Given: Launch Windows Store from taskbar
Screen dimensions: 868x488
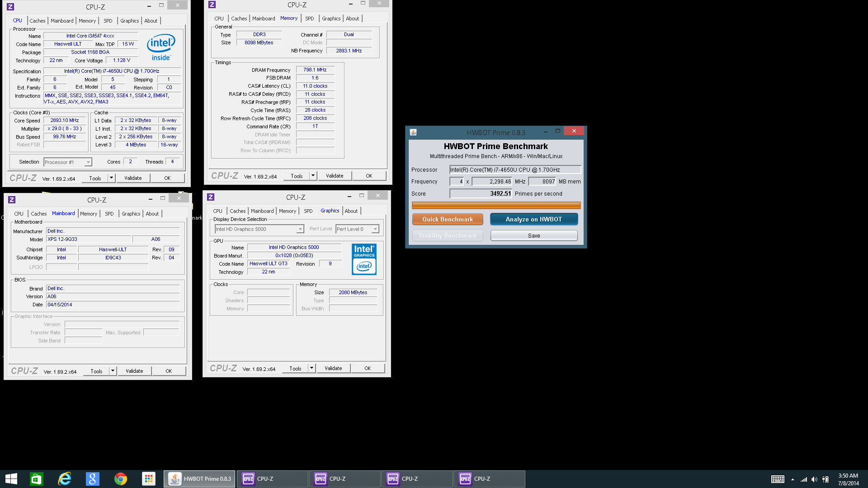Looking at the screenshot, I should pyautogui.click(x=36, y=479).
